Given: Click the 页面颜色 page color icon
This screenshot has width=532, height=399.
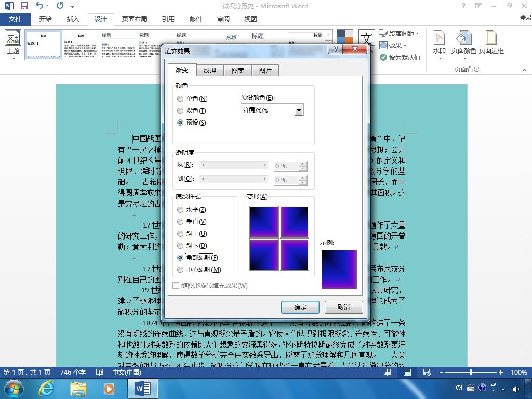Looking at the screenshot, I should (x=463, y=37).
